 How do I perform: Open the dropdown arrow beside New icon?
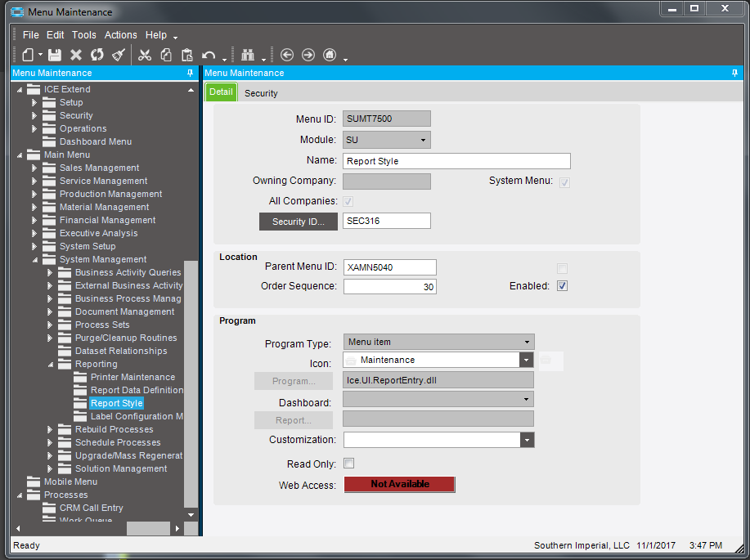(x=40, y=55)
